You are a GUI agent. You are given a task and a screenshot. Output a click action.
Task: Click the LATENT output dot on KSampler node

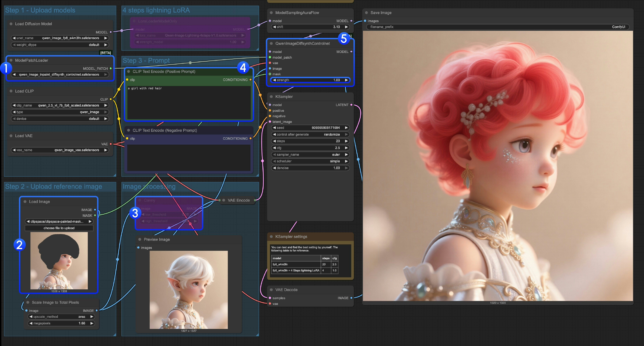[351, 105]
